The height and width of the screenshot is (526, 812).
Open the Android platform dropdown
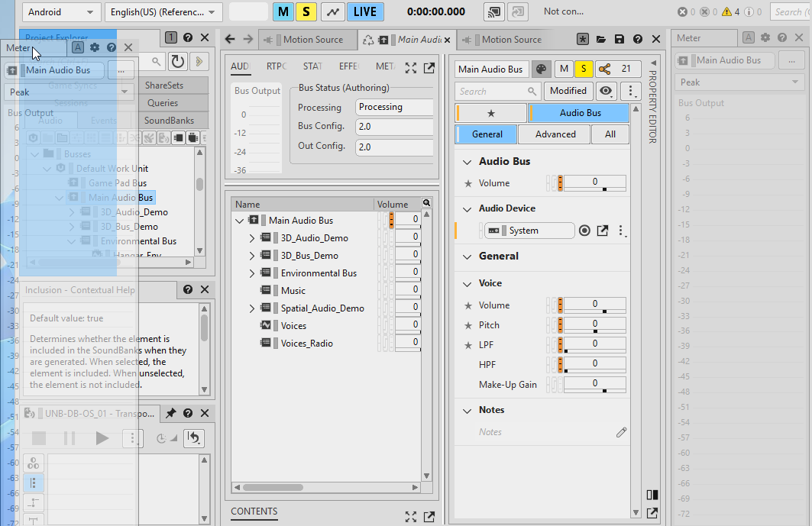click(x=61, y=12)
